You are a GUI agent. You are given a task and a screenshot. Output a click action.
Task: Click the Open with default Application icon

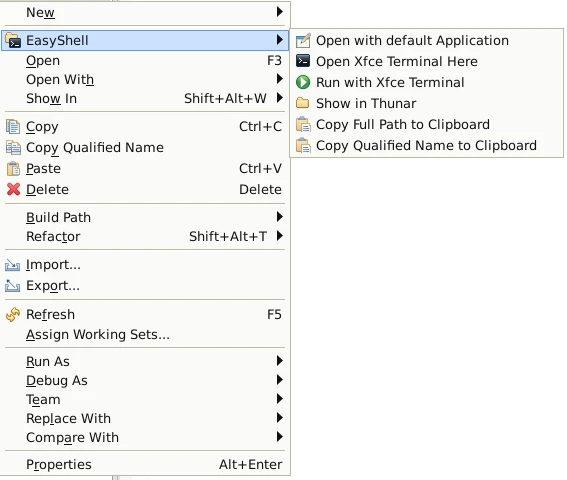(303, 41)
